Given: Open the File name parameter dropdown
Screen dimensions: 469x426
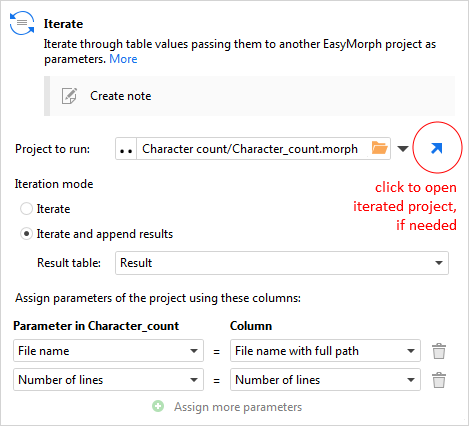Looking at the screenshot, I should tap(108, 351).
